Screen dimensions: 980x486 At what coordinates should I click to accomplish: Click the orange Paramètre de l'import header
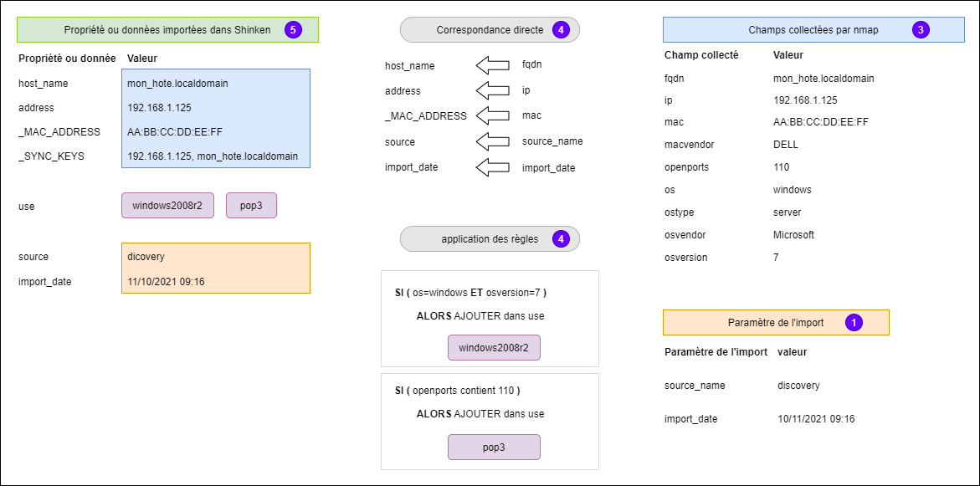775,322
